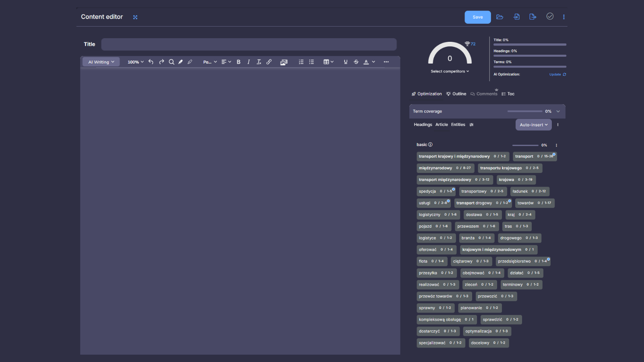Toggle numbered list
The width and height of the screenshot is (644, 362).
tap(301, 62)
